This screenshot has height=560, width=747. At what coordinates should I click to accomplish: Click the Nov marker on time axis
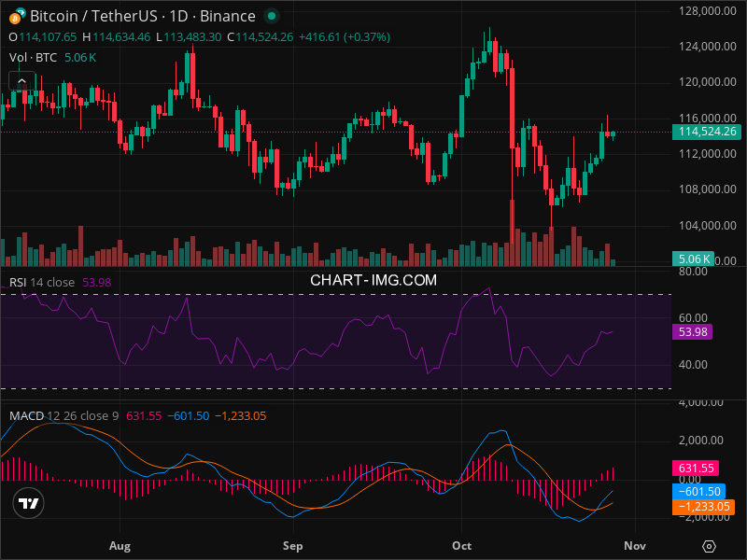click(x=635, y=544)
